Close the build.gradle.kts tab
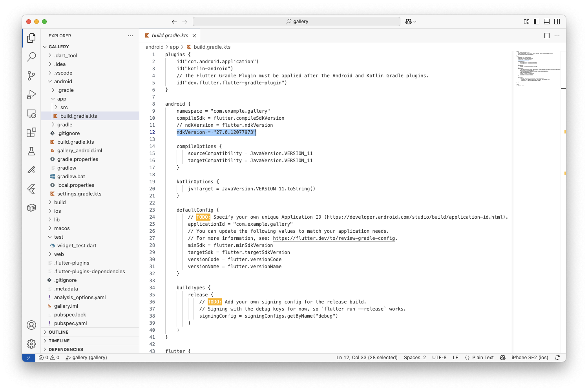The width and height of the screenshot is (588, 391). click(194, 36)
